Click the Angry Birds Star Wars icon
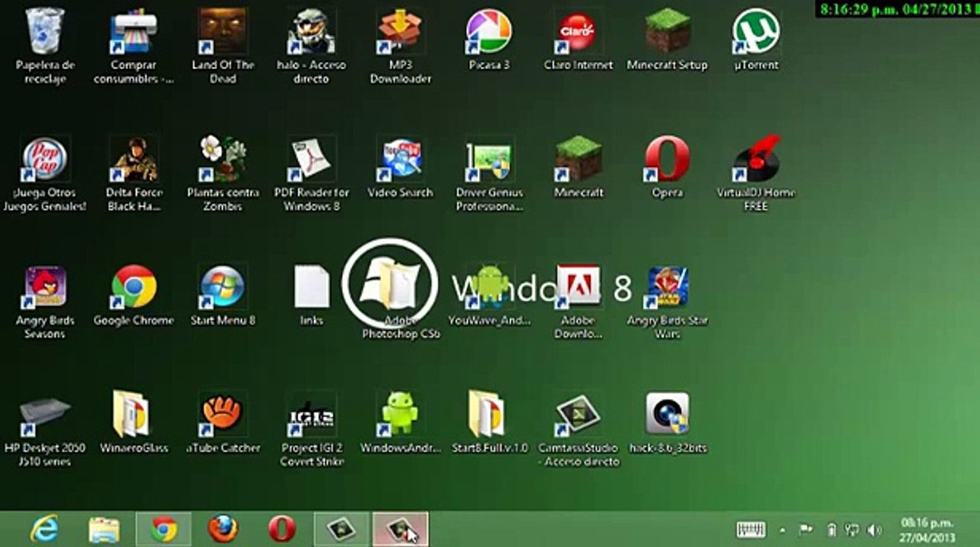 [x=668, y=302]
